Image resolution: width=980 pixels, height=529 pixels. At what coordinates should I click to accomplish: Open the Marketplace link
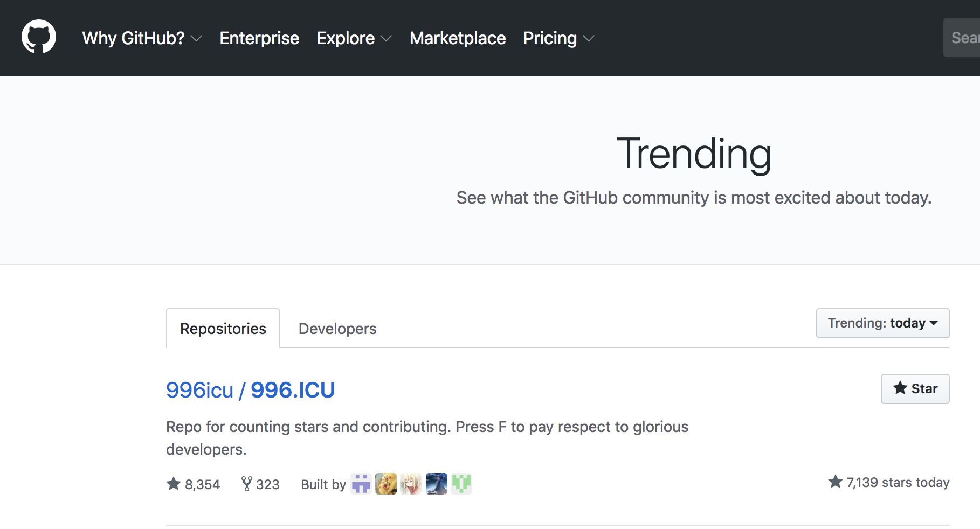[458, 38]
